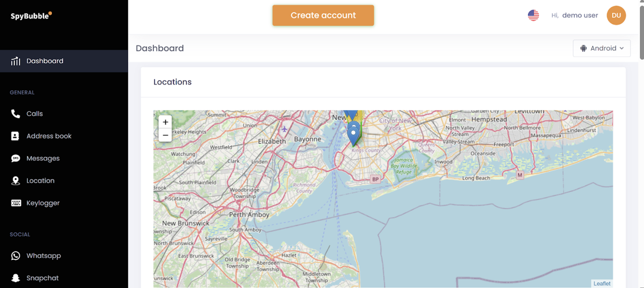The image size is (644, 288).
Task: Click the Messages speech bubble icon
Action: 16,158
